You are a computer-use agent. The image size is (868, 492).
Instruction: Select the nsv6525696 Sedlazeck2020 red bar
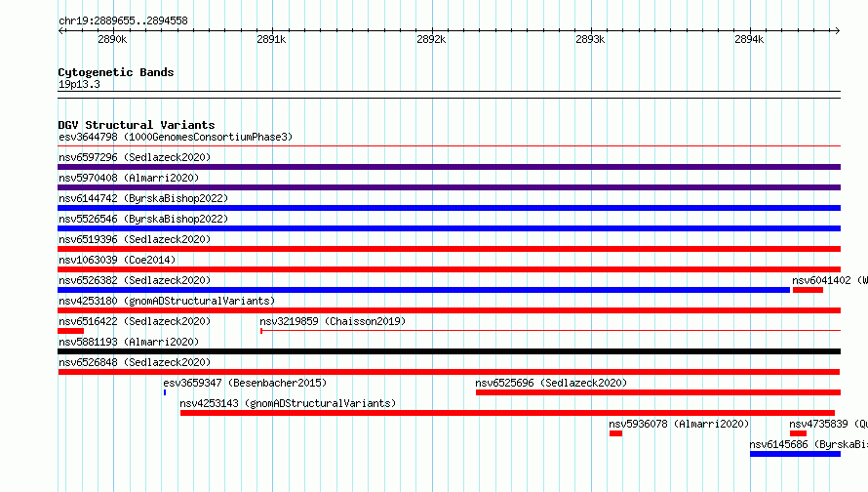[658, 392]
